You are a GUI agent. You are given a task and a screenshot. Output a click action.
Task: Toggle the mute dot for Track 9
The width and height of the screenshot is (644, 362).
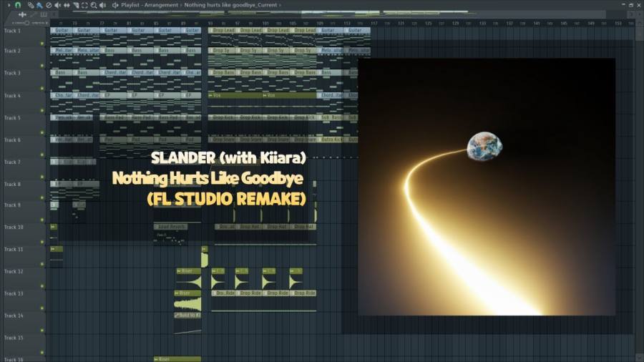[42, 220]
